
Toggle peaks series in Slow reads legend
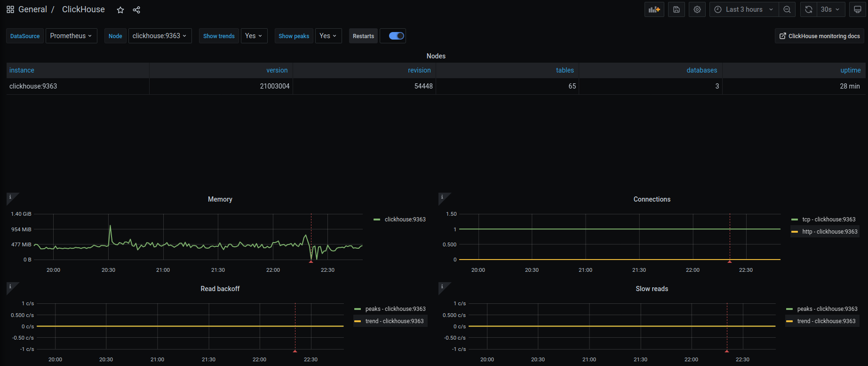(x=827, y=309)
